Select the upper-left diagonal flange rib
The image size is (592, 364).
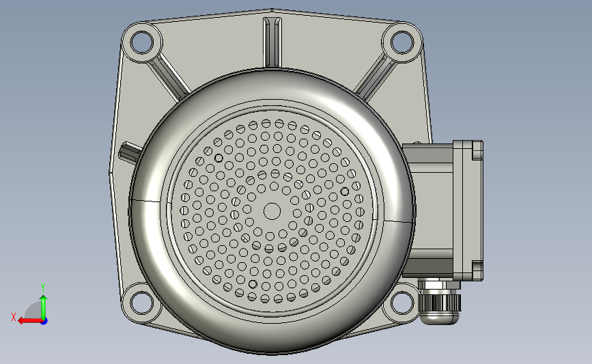click(168, 76)
